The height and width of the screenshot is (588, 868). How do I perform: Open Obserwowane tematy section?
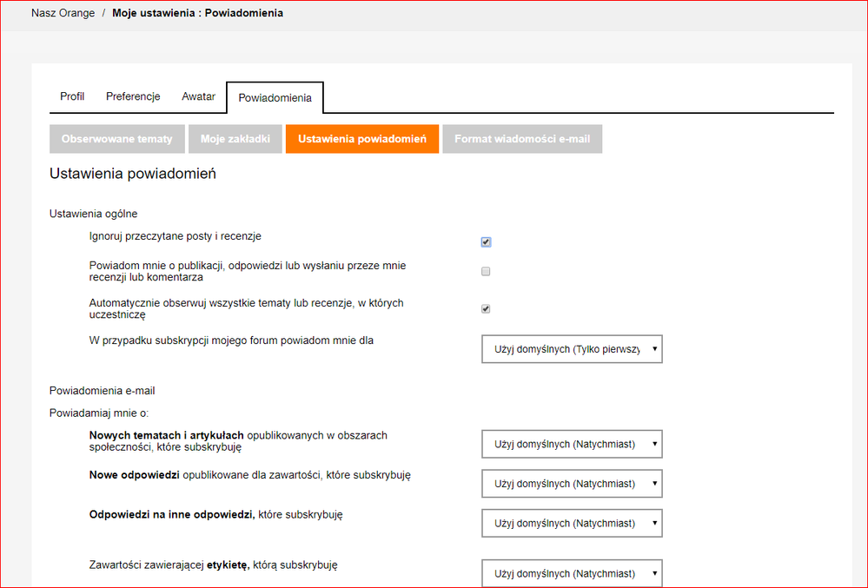click(116, 139)
